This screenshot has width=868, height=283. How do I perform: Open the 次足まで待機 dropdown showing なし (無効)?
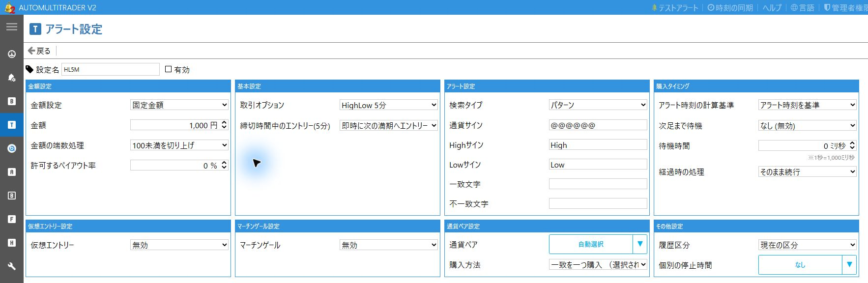[x=808, y=125]
